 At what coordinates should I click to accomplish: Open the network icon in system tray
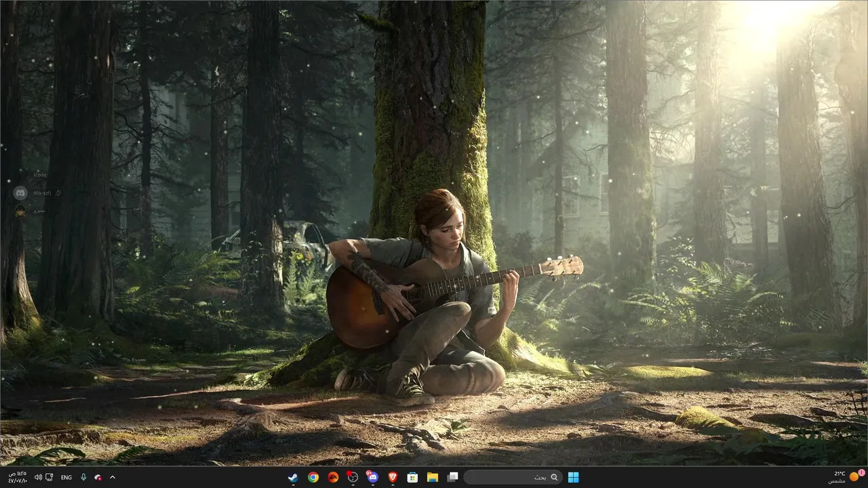tap(50, 477)
